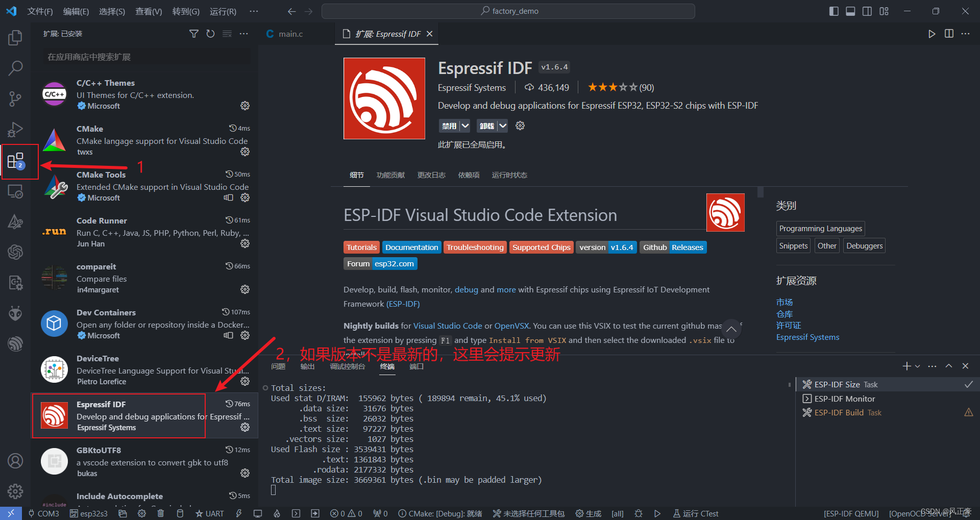This screenshot has height=520, width=980.
Task: Open the Documentation badge link
Action: (411, 247)
